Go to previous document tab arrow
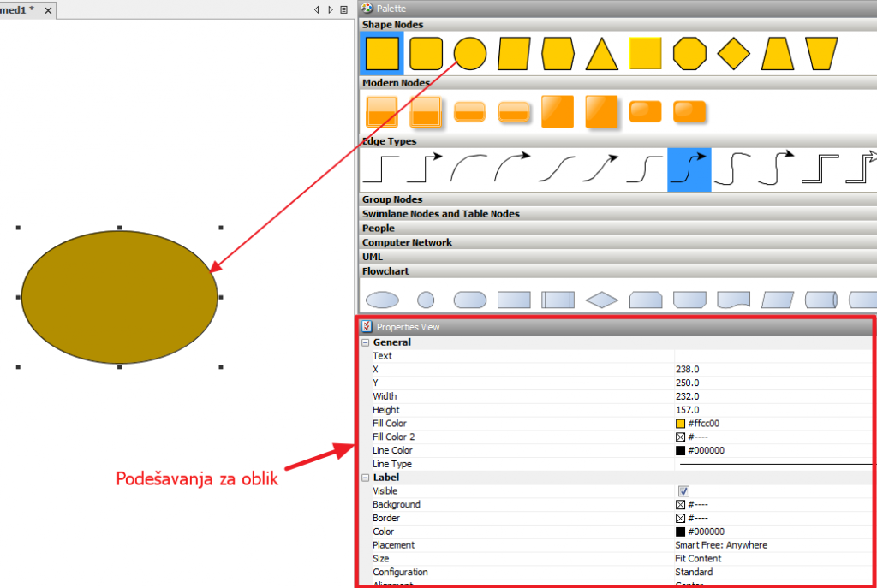The width and height of the screenshot is (877, 588). (x=317, y=9)
